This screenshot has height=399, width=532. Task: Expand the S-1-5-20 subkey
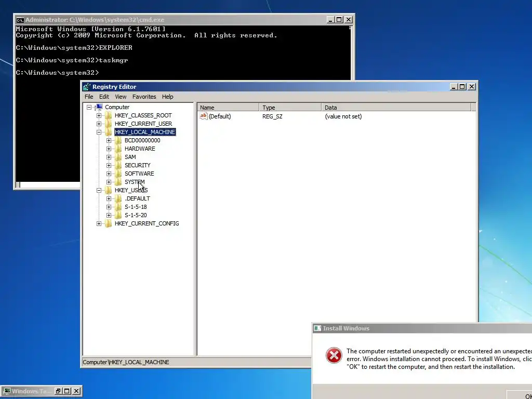point(109,215)
